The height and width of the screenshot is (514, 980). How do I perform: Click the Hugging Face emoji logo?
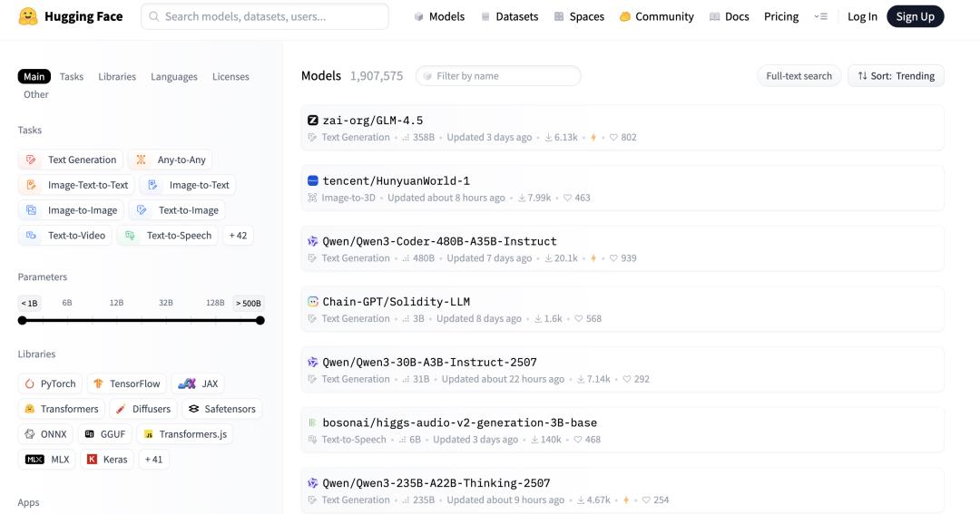pos(27,16)
